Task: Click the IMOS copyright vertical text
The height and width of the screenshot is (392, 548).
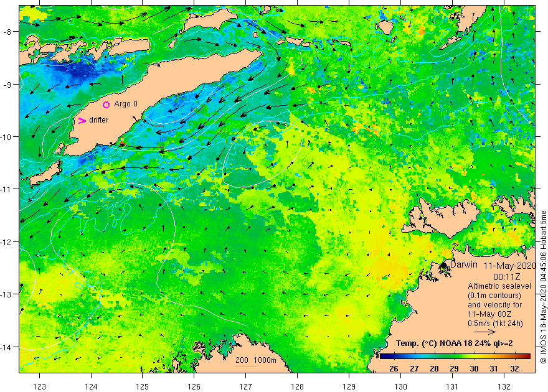Action: point(543,287)
